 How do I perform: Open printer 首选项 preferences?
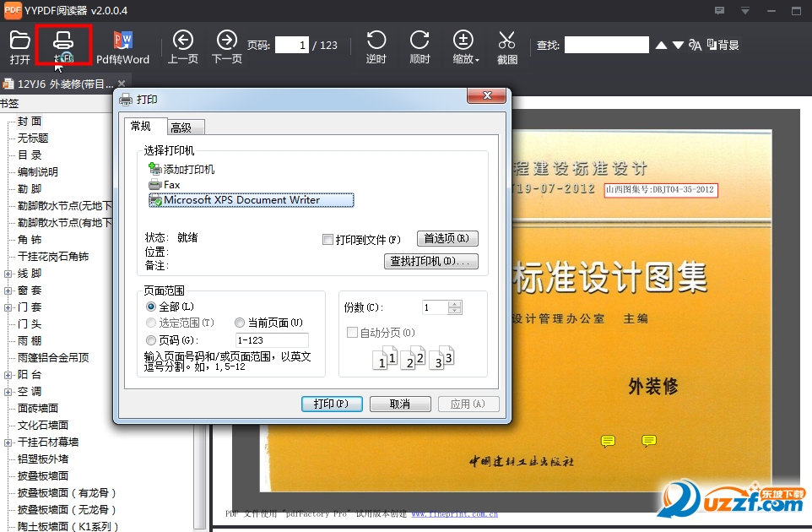(x=447, y=238)
